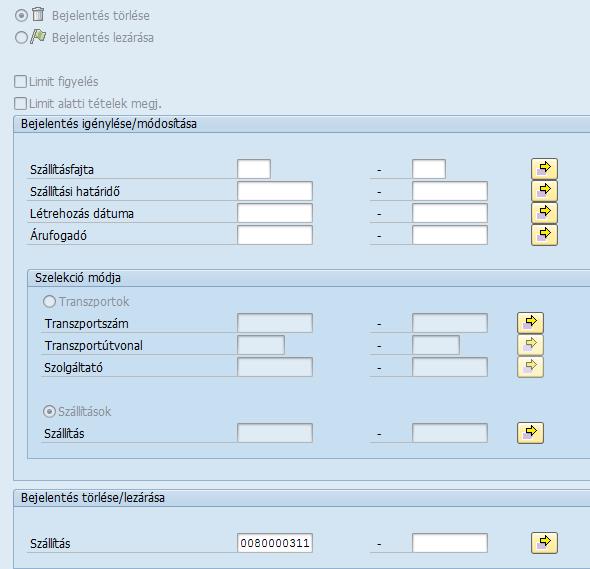590x569 pixels.
Task: Open multiple selection for Transzportszám
Action: (530, 323)
